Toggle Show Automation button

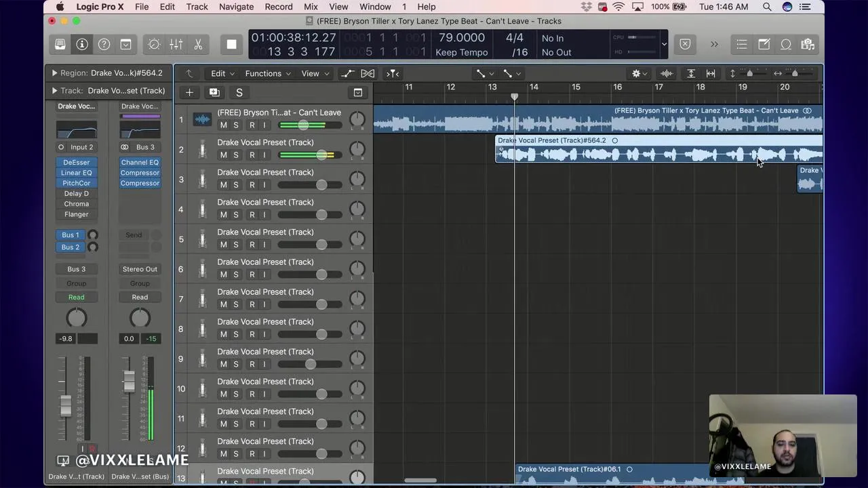(x=347, y=73)
